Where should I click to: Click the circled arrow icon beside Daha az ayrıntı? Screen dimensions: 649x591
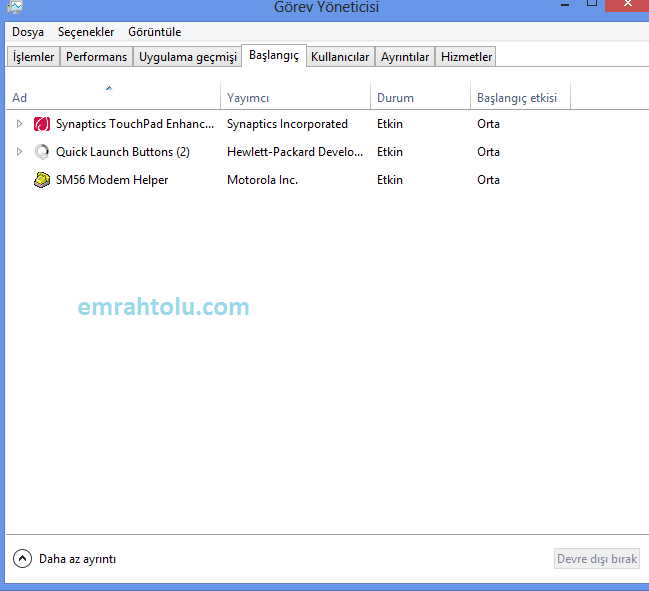pyautogui.click(x=22, y=559)
